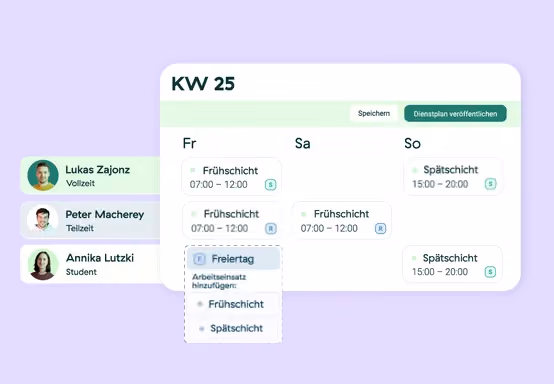Select Peter Macherey avatar photo
The height and width of the screenshot is (384, 554).
(x=43, y=220)
